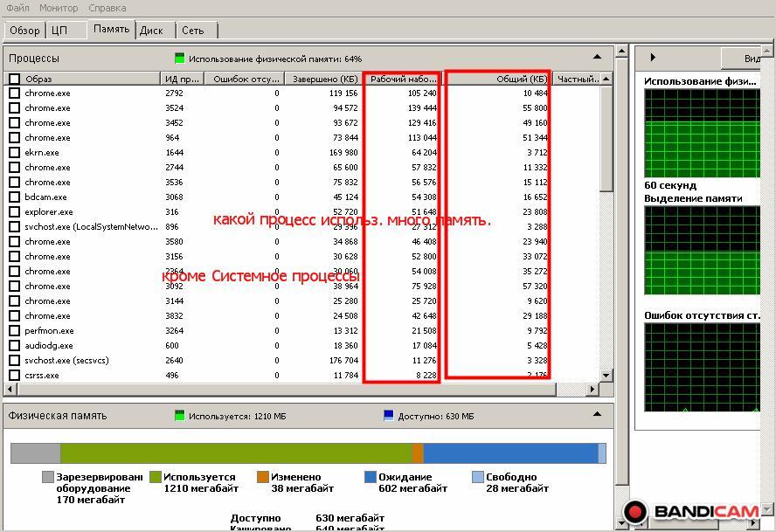This screenshot has width=776, height=532.
Task: Sort by the Общий (КБ) column header
Action: click(496, 79)
